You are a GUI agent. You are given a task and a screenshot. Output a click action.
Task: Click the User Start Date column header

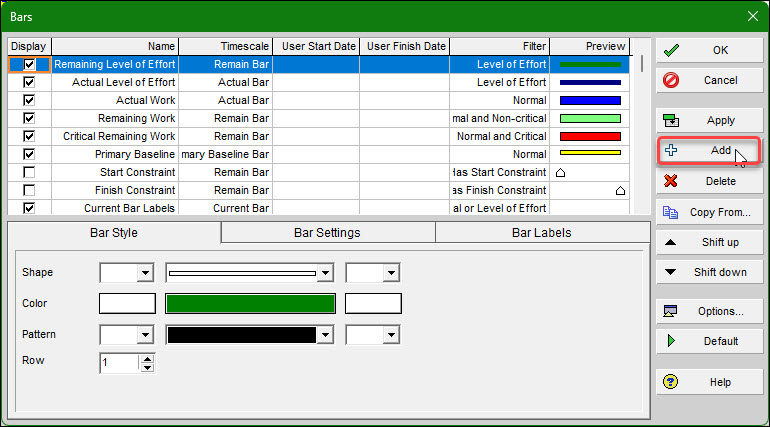316,46
